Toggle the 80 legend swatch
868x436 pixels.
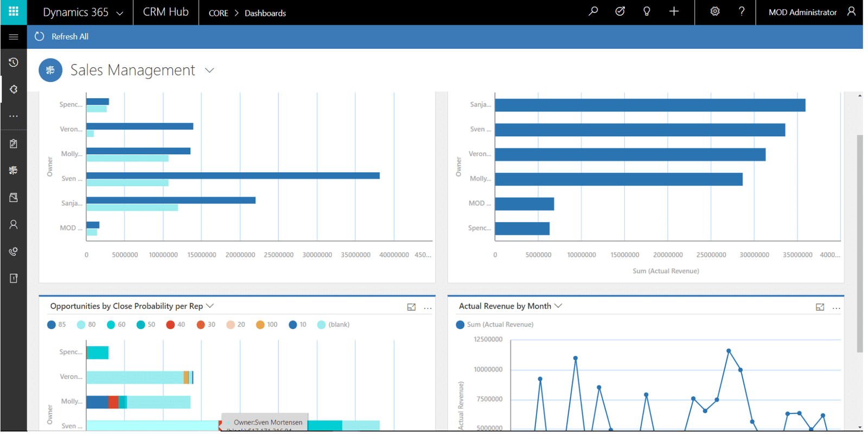[x=81, y=325]
